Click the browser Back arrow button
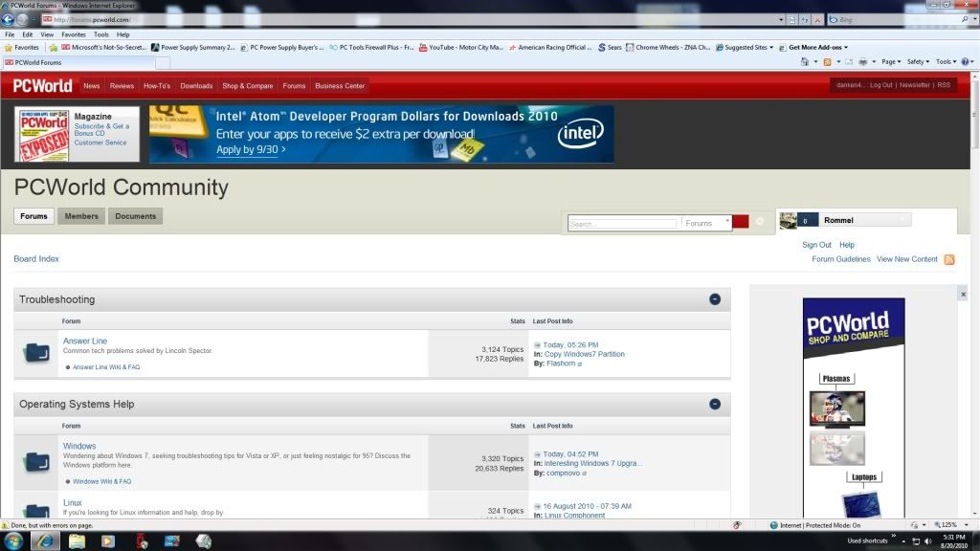 8,19
